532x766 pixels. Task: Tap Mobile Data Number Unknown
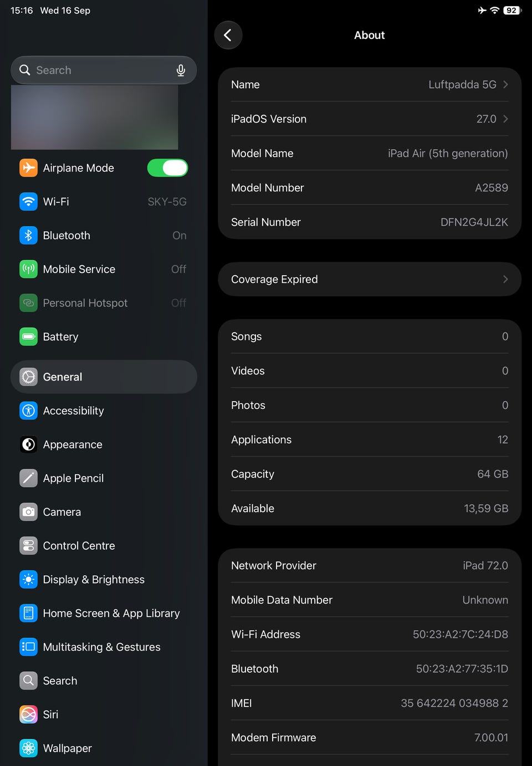pyautogui.click(x=485, y=600)
